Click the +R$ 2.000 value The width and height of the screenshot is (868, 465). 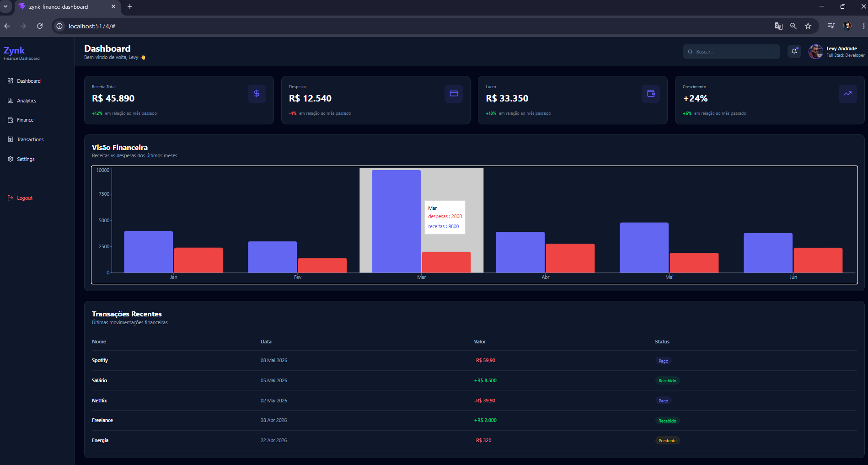[485, 420]
